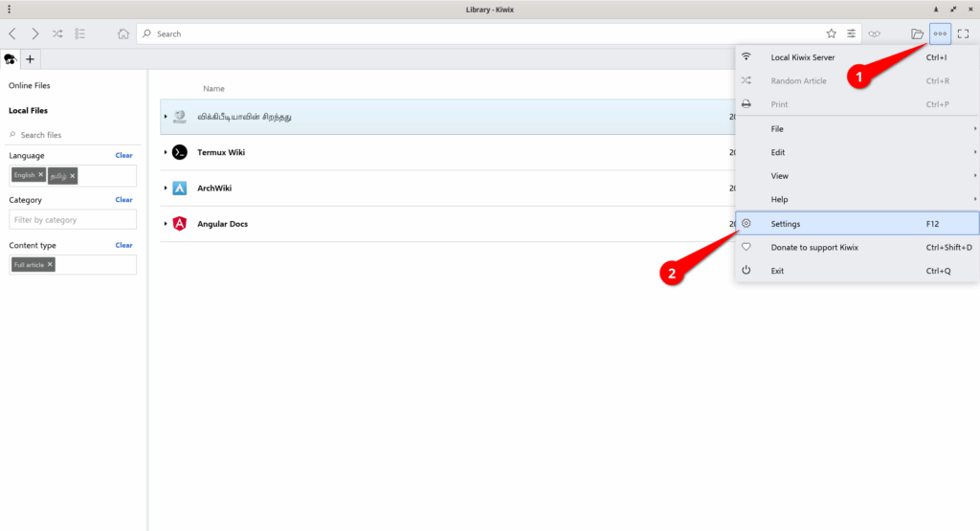The image size is (980, 531).
Task: Toggle the three-dots main menu button
Action: click(x=940, y=33)
